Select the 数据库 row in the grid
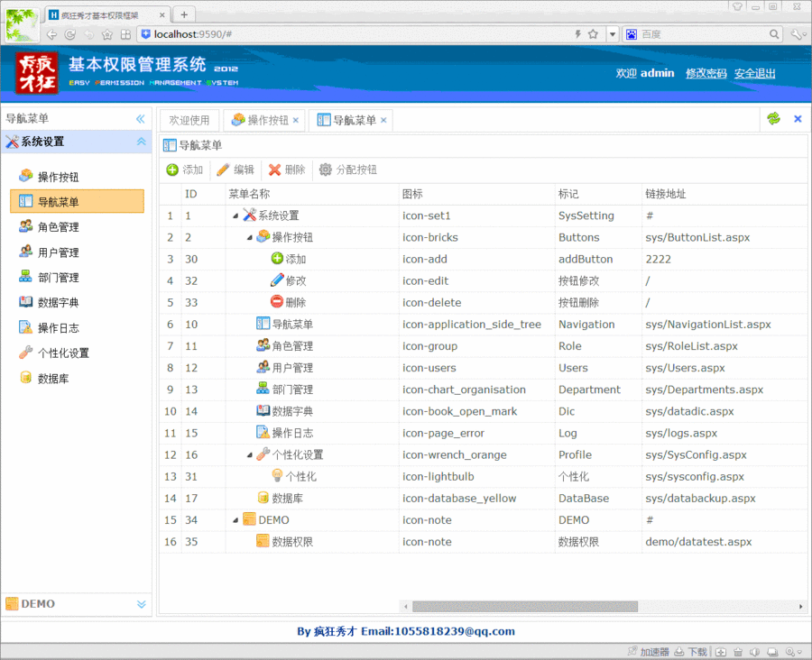 (483, 498)
